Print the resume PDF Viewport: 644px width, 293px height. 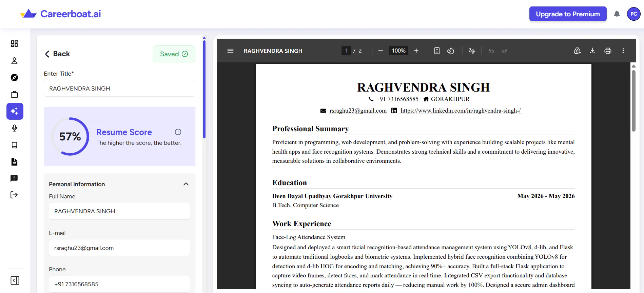pyautogui.click(x=608, y=51)
